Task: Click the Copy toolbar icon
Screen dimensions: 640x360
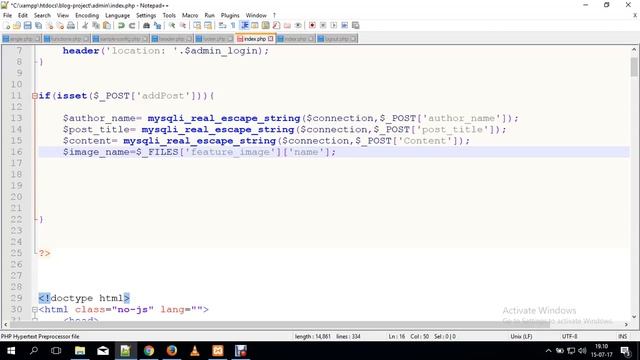Action: (96, 25)
